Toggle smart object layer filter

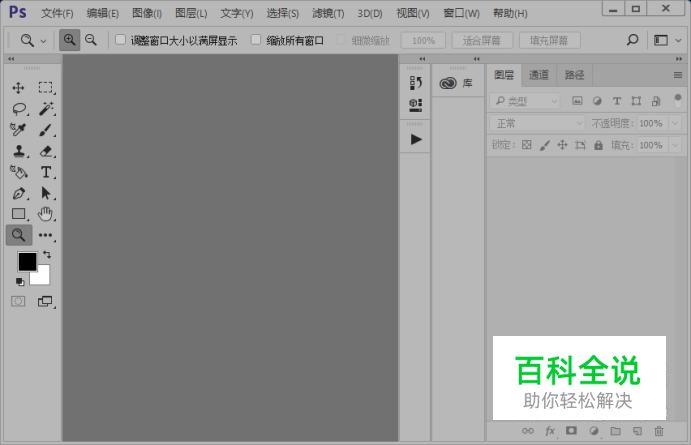pyautogui.click(x=656, y=101)
